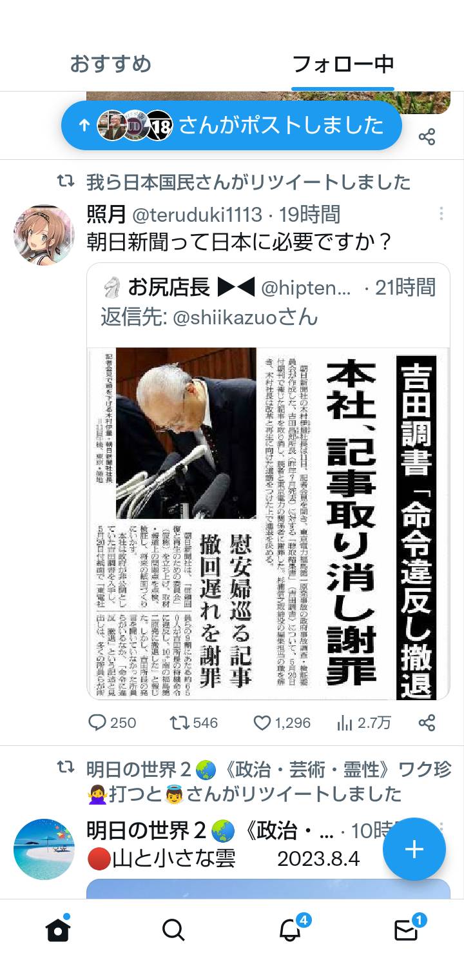Open 照月's anime avatar picture

tap(44, 235)
